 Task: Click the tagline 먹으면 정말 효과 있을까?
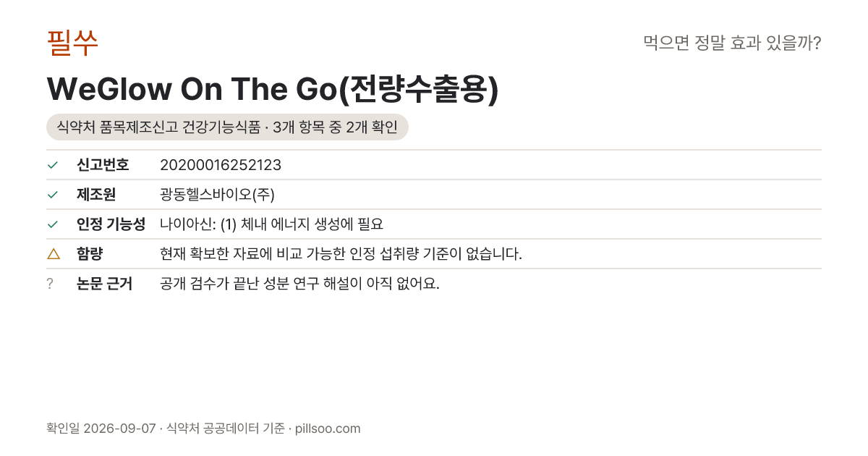pos(732,43)
